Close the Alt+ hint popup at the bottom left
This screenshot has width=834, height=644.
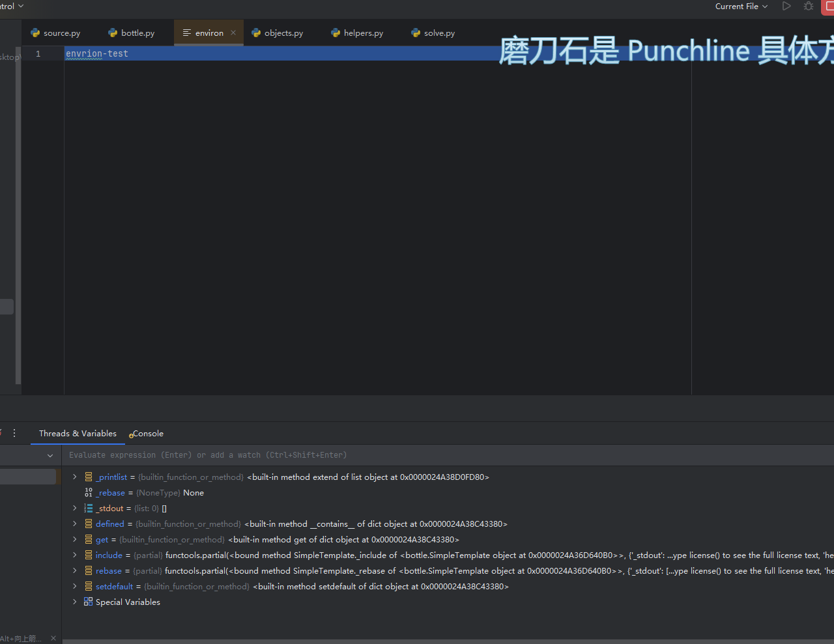[53, 638]
